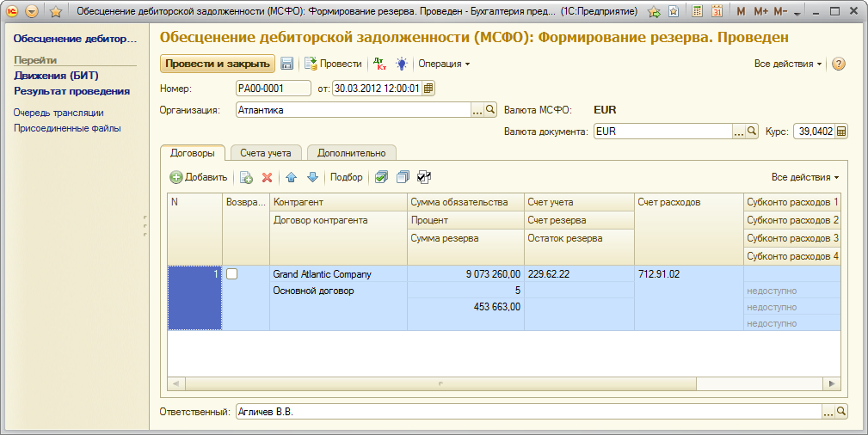Toggle the Возврат checkbox in row 1
The width and height of the screenshot is (868, 435).
[231, 274]
